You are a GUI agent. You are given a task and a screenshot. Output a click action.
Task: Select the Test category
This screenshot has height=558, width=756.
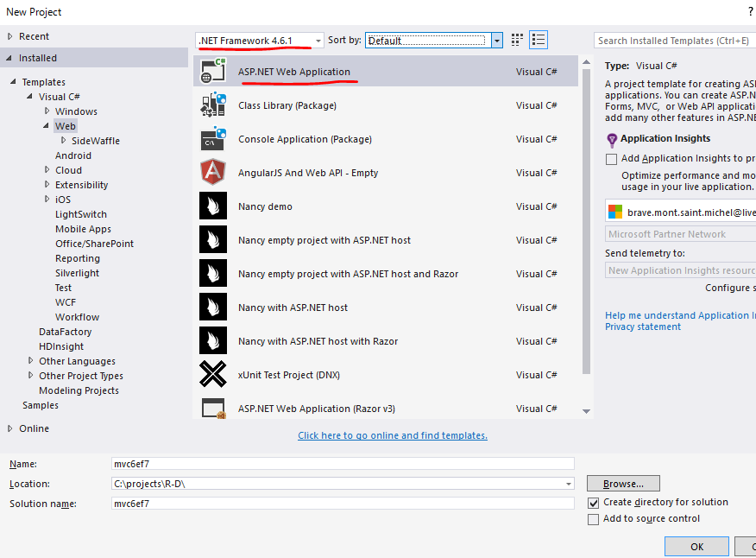(63, 288)
